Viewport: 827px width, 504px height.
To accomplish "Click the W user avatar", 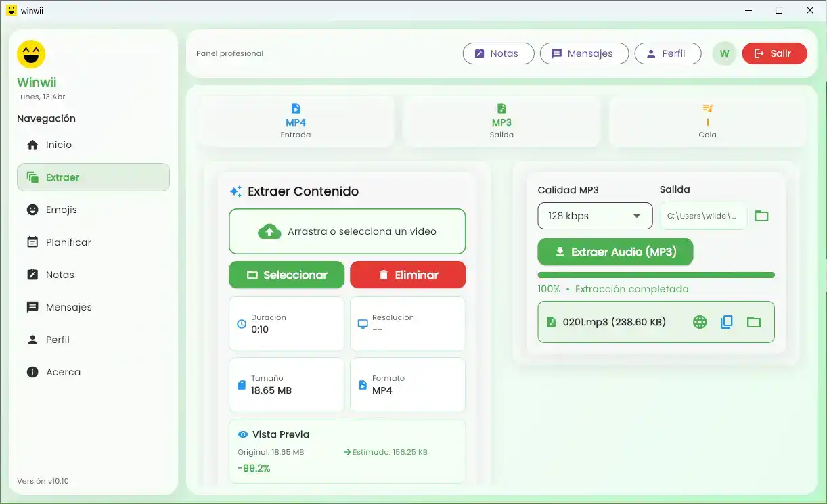I will pos(724,53).
